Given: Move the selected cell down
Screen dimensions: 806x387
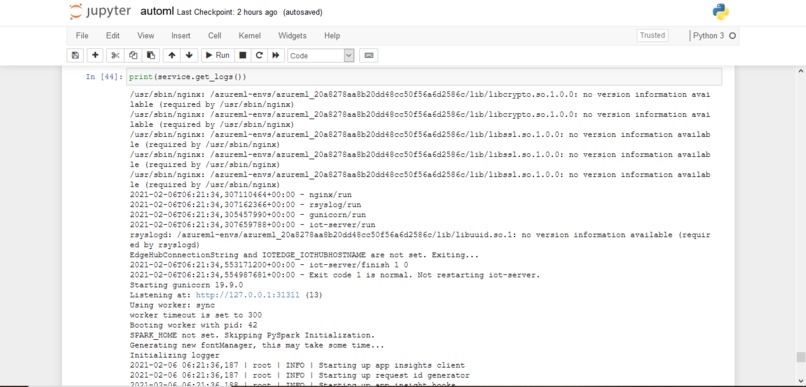Looking at the screenshot, I should 189,56.
